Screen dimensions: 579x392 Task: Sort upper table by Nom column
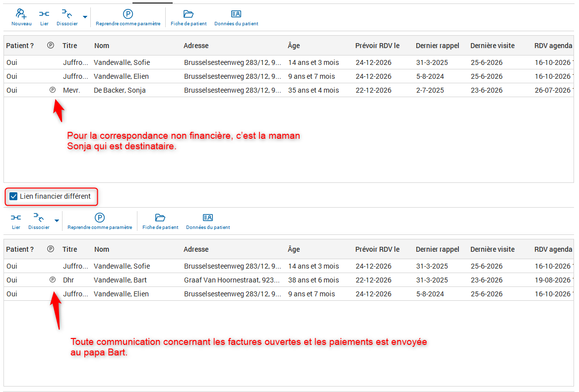click(102, 46)
